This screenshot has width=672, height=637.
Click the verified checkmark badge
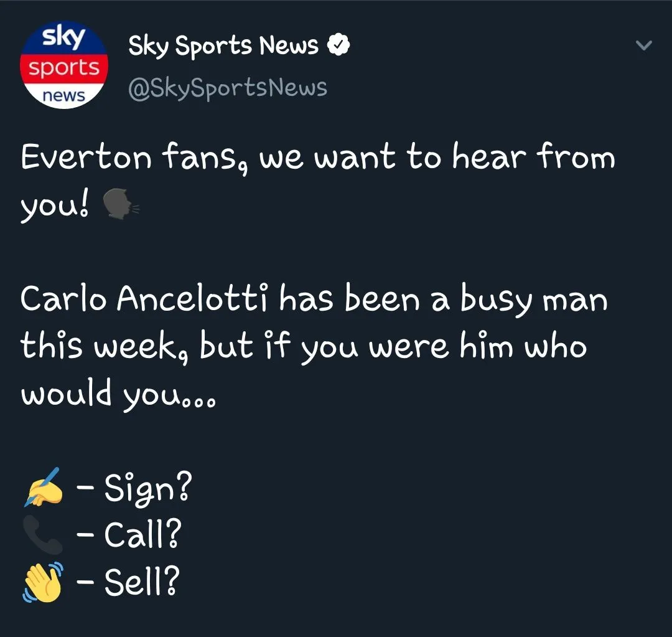coord(338,45)
